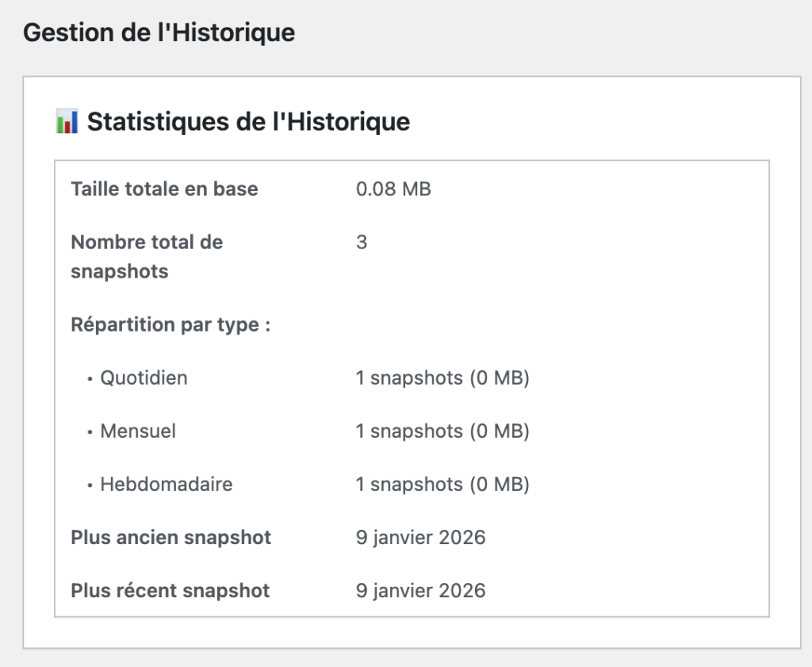Click the "Statistiques de l'Historique" section title

tap(248, 122)
